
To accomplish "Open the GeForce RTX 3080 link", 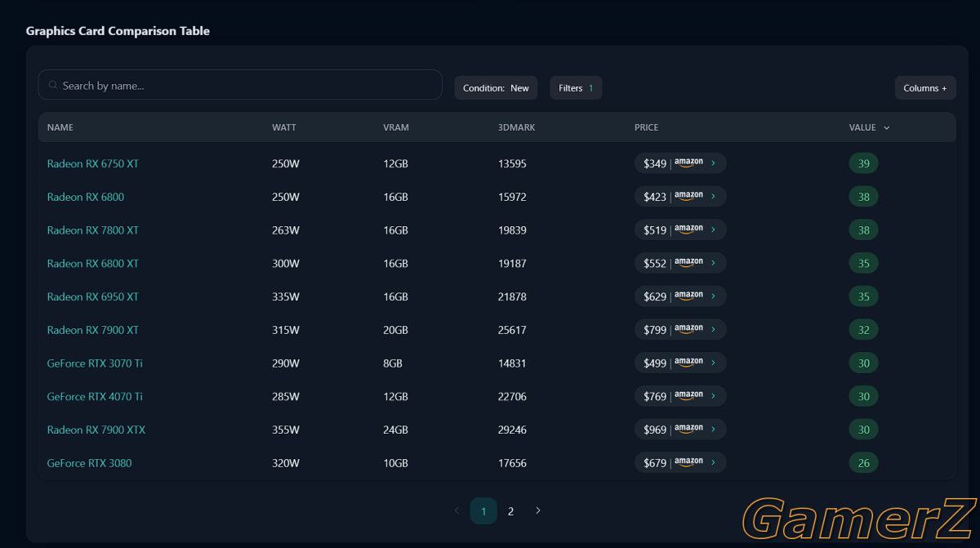I will coord(89,463).
